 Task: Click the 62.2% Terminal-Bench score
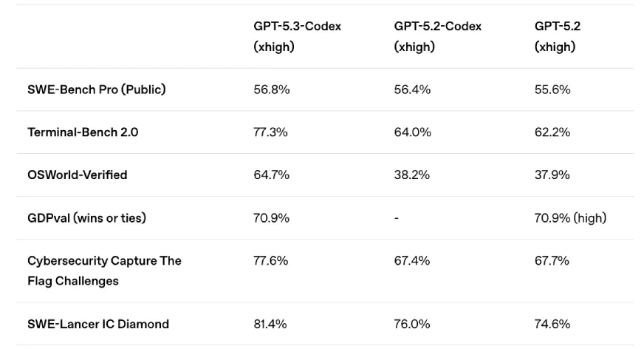pos(552,132)
